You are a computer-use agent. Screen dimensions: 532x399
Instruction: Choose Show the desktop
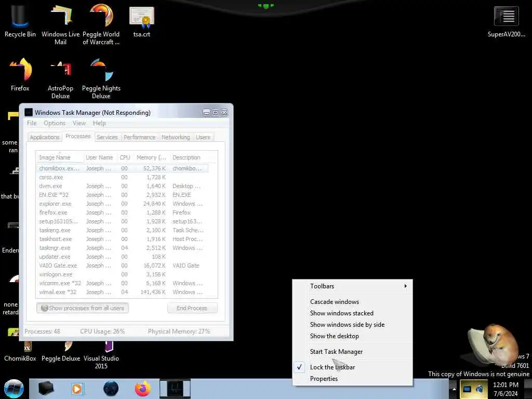(353, 336)
